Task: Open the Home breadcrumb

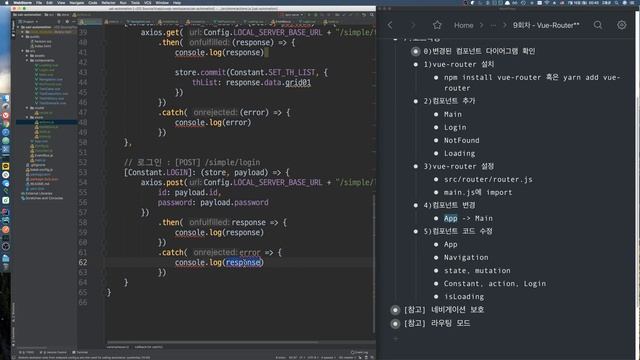Action: pos(464,25)
